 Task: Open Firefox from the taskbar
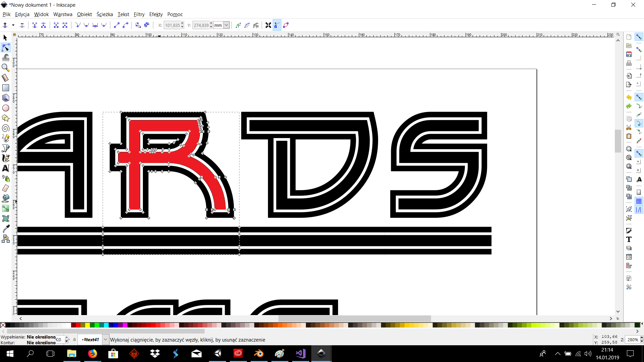pos(92,354)
